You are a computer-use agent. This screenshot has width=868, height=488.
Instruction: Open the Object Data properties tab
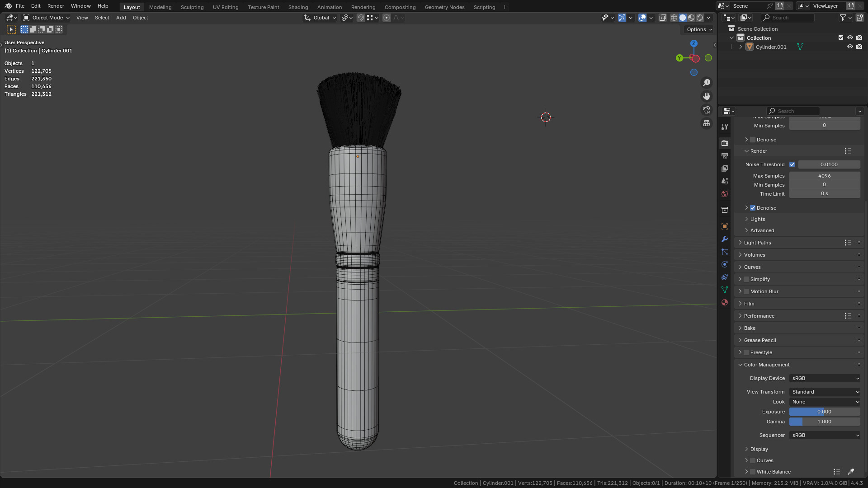point(725,290)
